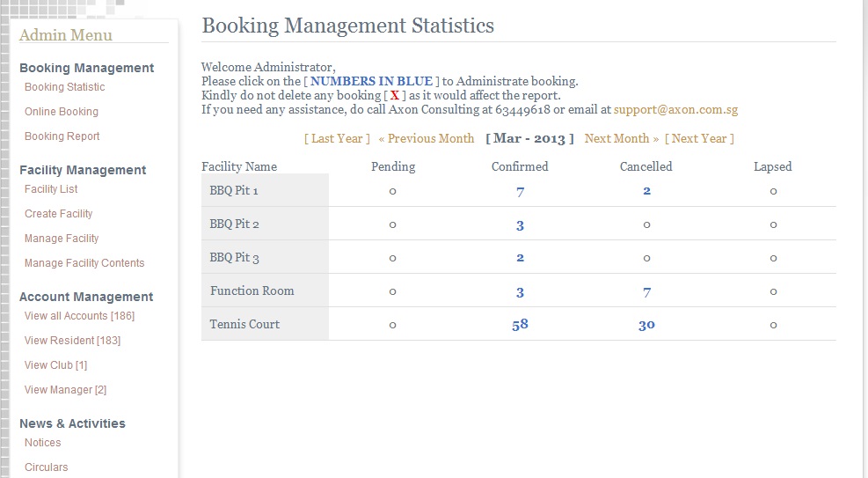Open the Booking Statistic menu link
The width and height of the screenshot is (868, 478).
[64, 87]
